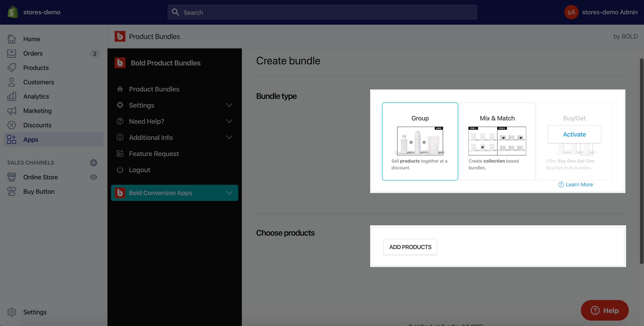Click the Buy Button icon
The image size is (644, 326).
11,191
